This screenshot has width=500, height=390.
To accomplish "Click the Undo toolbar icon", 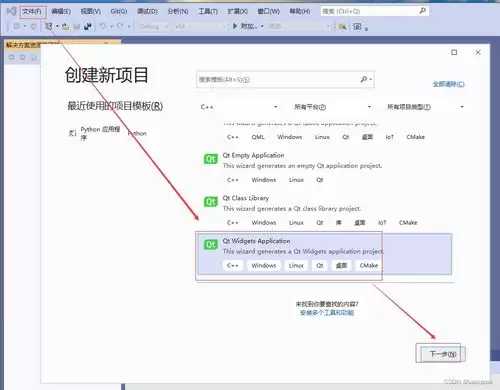I will coord(103,26).
